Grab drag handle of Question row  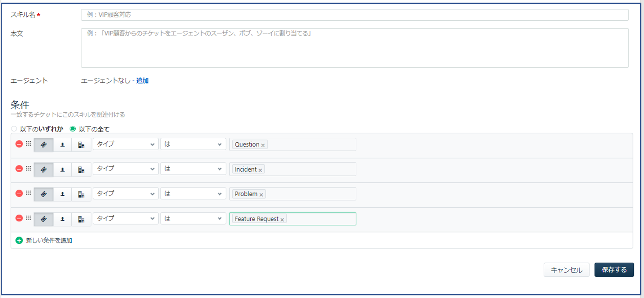click(x=28, y=143)
